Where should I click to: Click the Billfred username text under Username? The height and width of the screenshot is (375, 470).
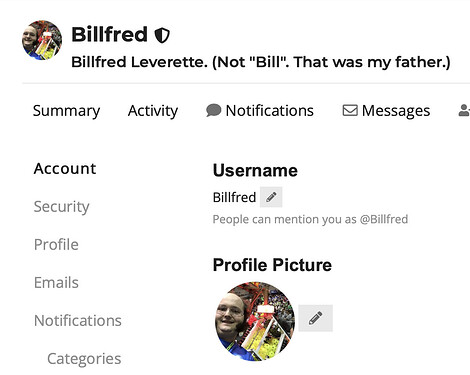click(x=234, y=197)
